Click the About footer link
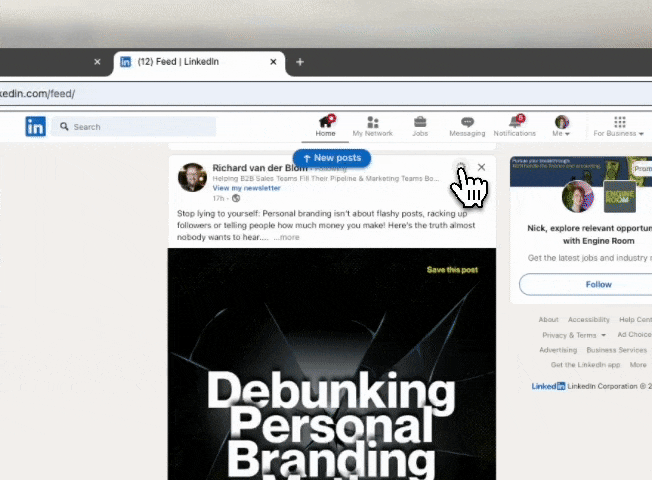The height and width of the screenshot is (480, 652). [548, 319]
